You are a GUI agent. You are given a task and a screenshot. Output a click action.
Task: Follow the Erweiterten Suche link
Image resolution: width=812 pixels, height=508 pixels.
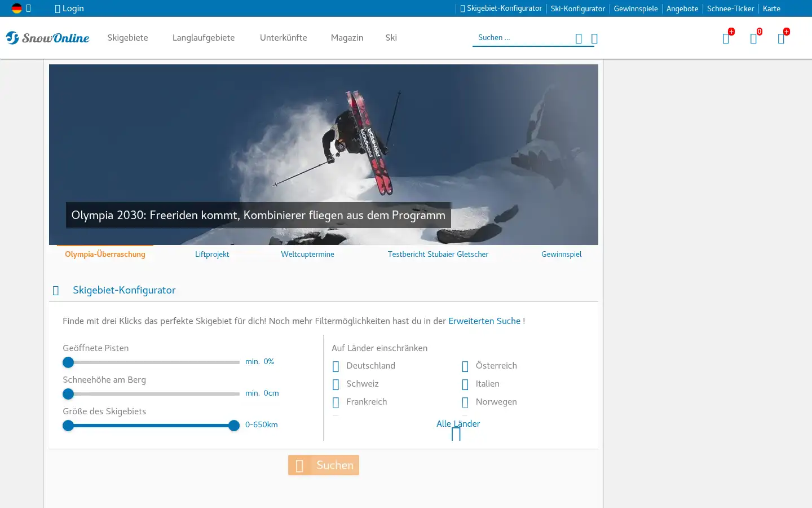tap(484, 321)
